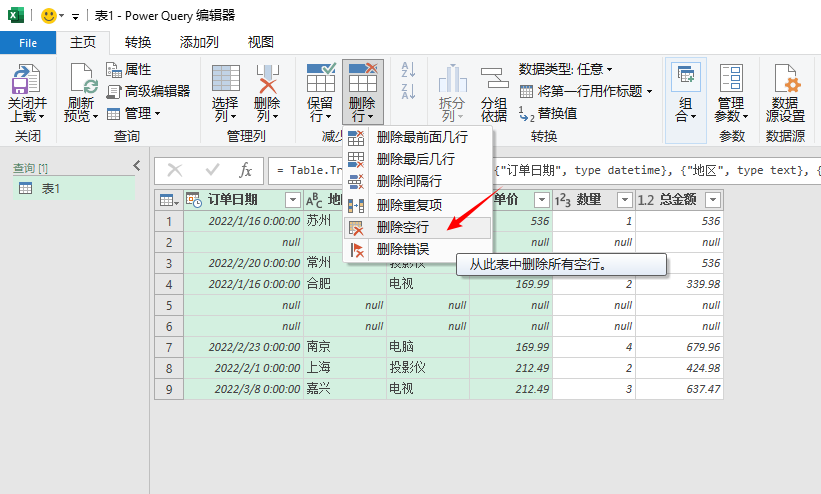Screen dimensions: 821x494
Task: Select row number 5 header
Action: tap(169, 305)
